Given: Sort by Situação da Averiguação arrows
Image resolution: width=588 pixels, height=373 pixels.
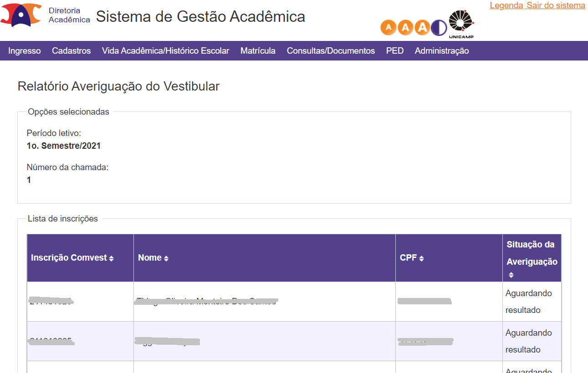Looking at the screenshot, I should pyautogui.click(x=511, y=275).
